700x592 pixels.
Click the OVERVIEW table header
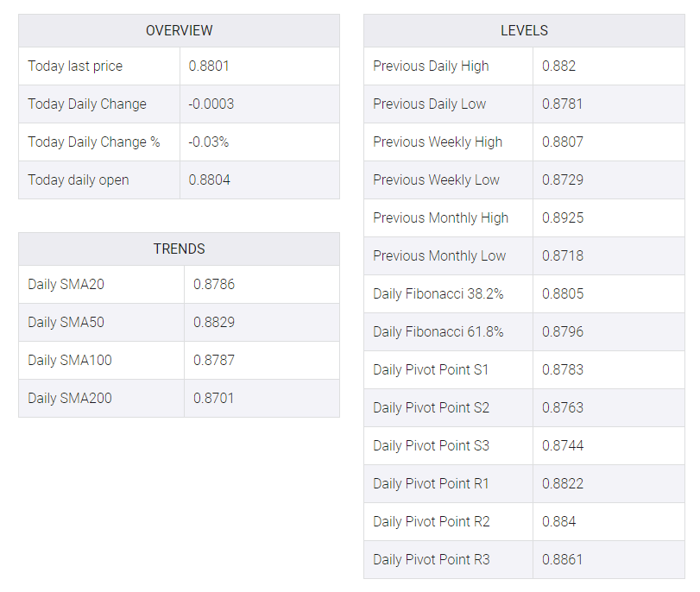pos(179,30)
